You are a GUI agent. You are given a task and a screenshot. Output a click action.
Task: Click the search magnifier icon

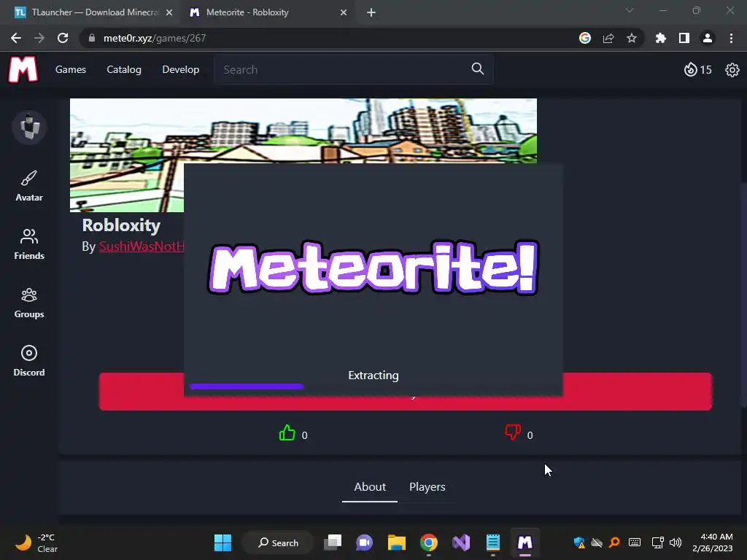pyautogui.click(x=477, y=69)
